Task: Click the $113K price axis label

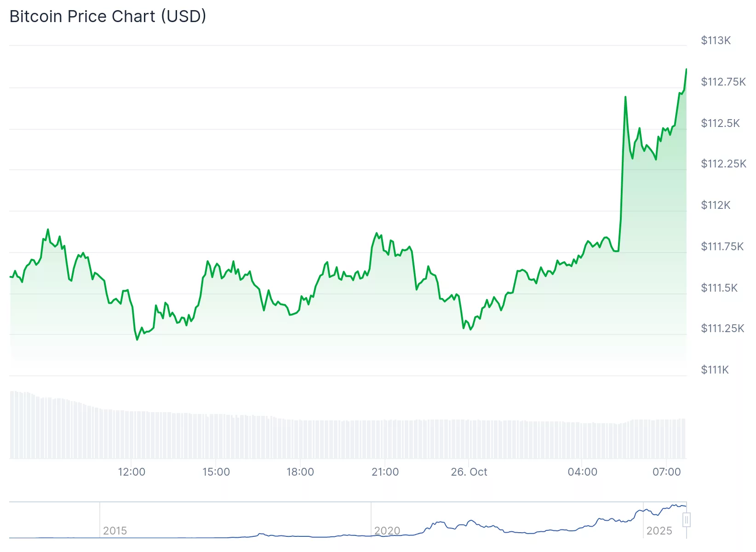Action: click(x=716, y=40)
